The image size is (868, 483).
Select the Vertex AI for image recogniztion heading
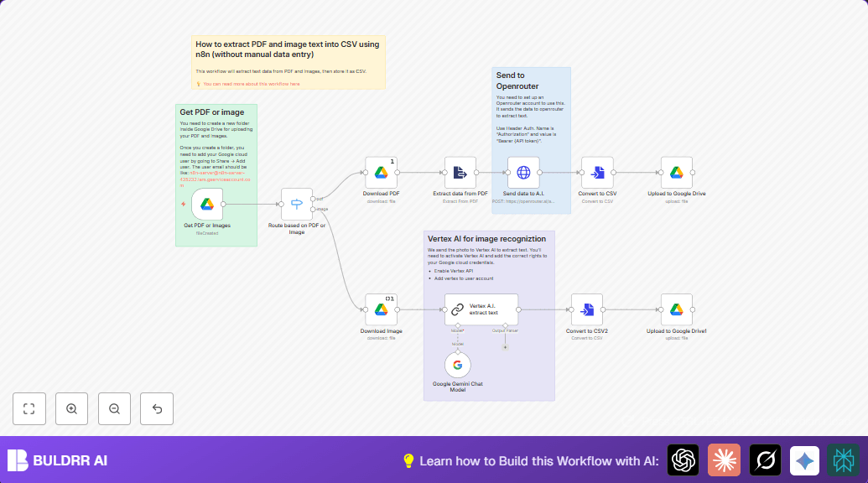point(486,239)
